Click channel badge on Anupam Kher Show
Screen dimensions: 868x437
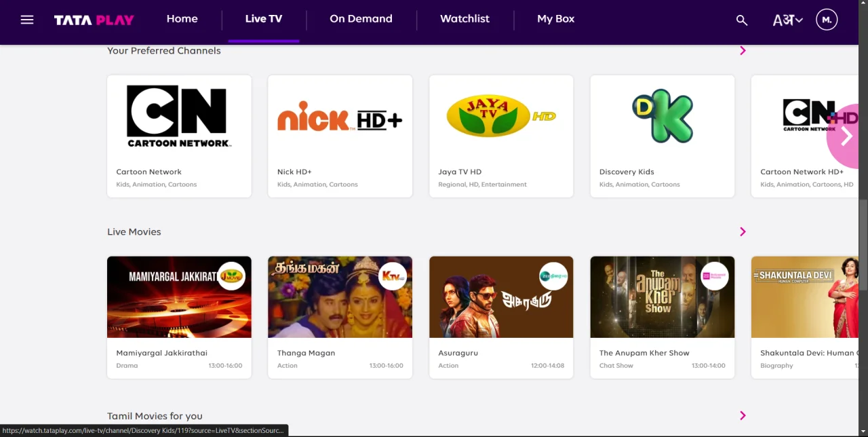(x=714, y=276)
